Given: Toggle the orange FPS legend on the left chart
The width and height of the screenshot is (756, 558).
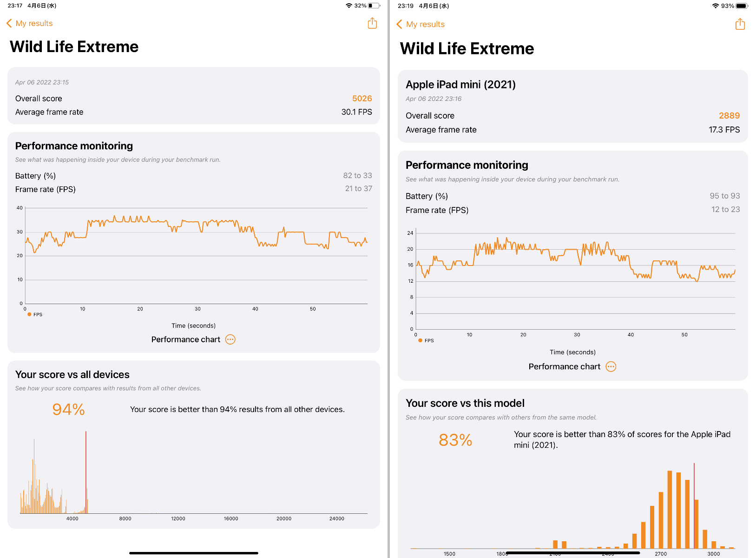Looking at the screenshot, I should click(x=34, y=314).
